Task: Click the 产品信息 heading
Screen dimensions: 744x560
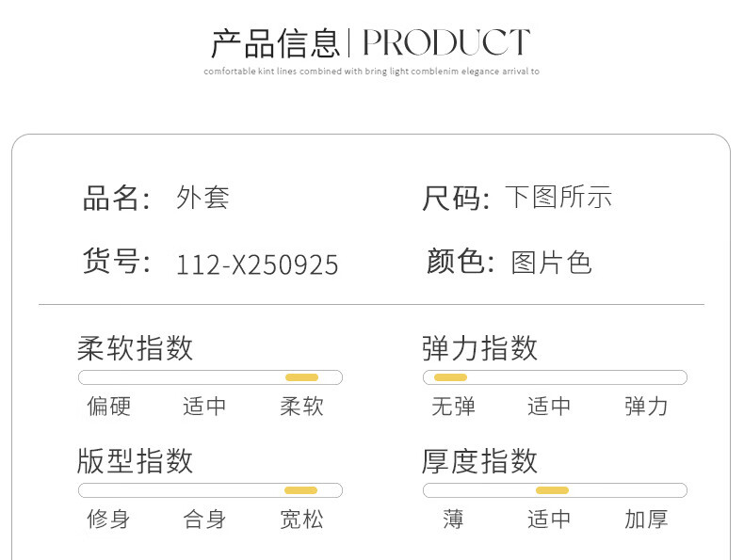Action: pyautogui.click(x=274, y=43)
